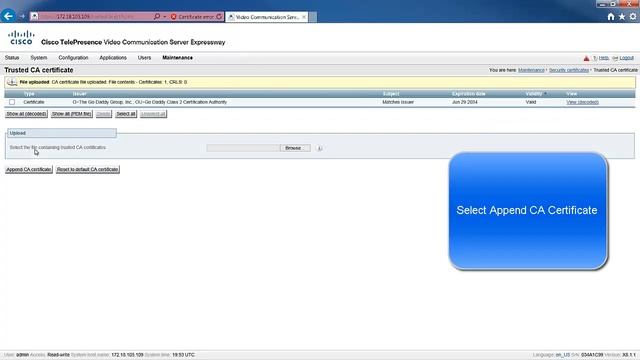Click the Help link
Viewport: 640px width, 360px height.
click(604, 58)
